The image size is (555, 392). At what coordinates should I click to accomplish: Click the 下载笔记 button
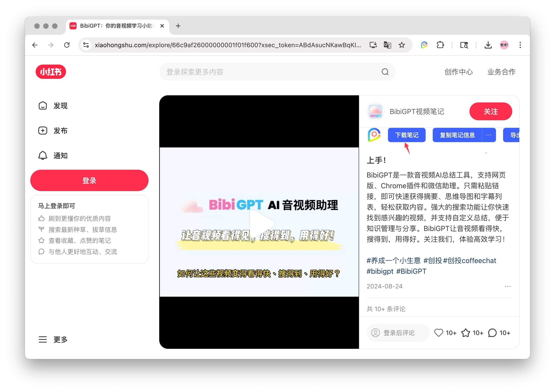tap(407, 135)
